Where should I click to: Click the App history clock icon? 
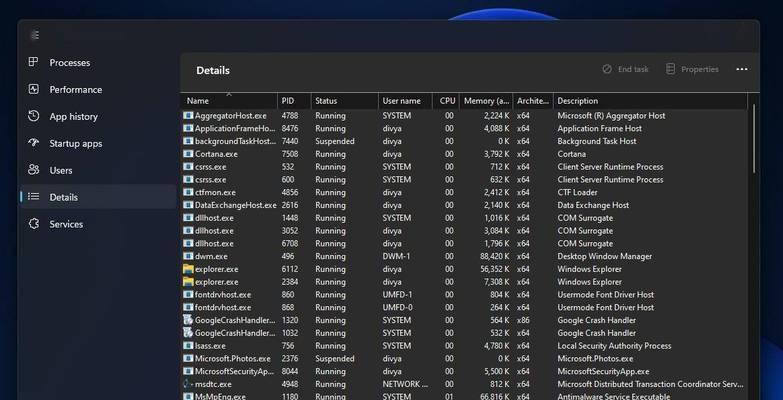33,116
